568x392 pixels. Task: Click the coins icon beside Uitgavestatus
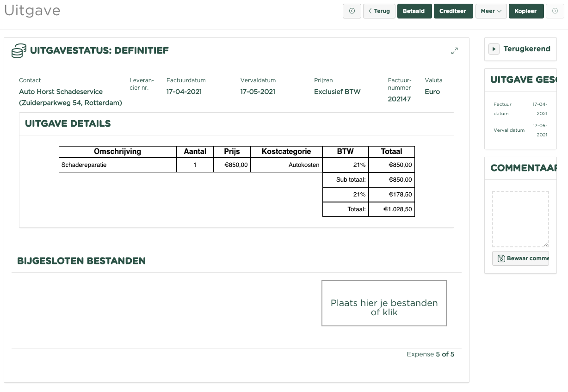point(19,51)
